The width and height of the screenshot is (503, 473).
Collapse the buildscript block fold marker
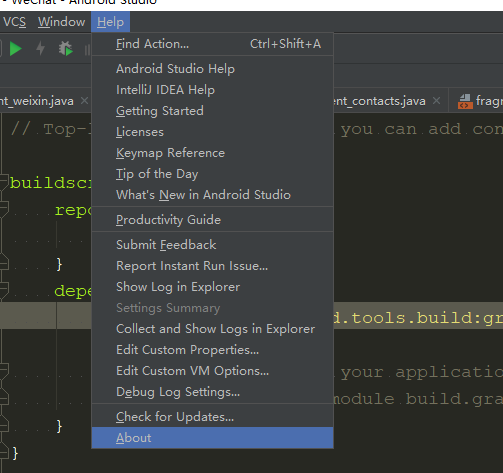[x=3, y=182]
